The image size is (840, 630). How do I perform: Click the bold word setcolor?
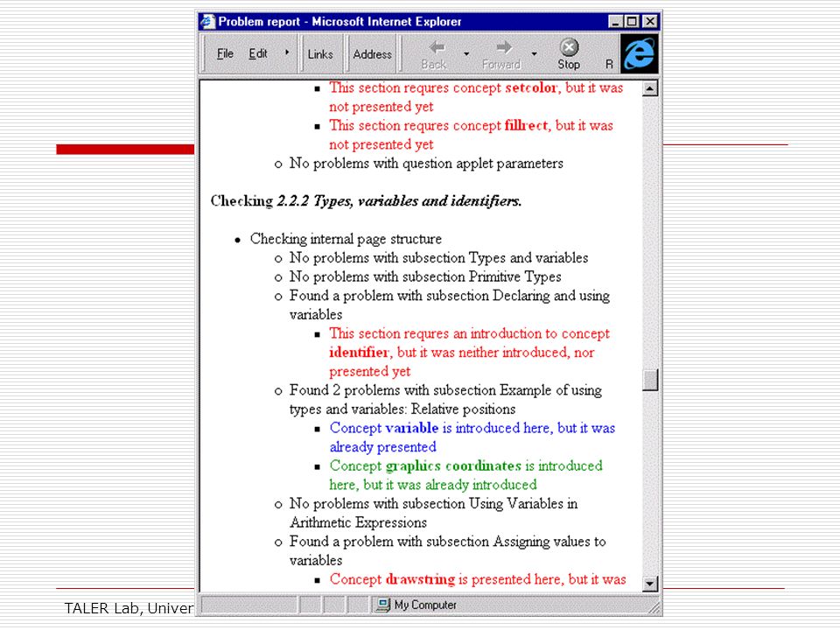point(530,87)
